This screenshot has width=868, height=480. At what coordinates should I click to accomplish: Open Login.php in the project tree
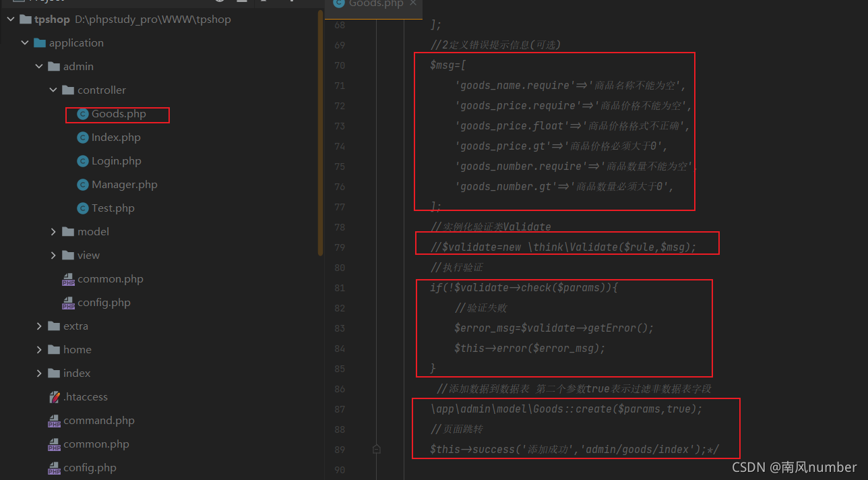[117, 161]
